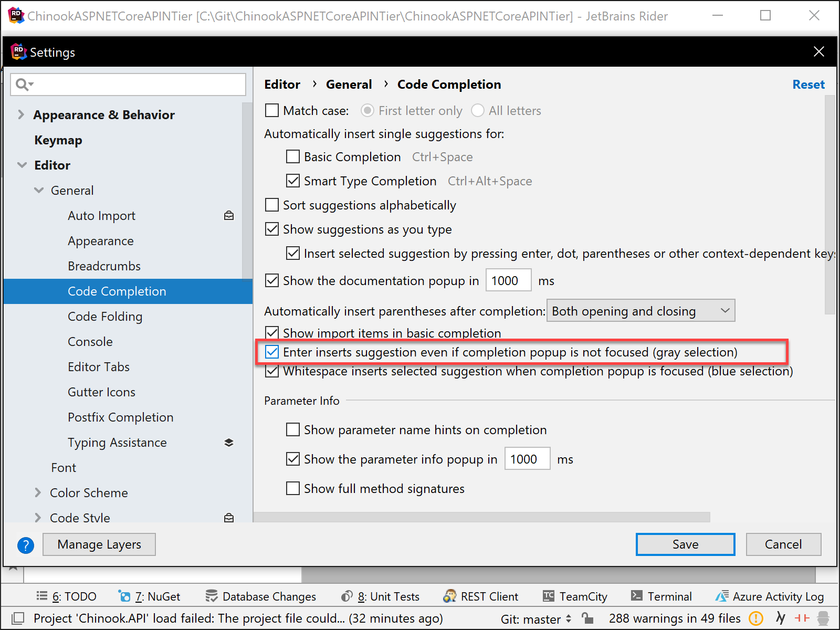The width and height of the screenshot is (840, 630).
Task: Uncheck Enter inserts suggestion when popup not focused
Action: click(272, 352)
